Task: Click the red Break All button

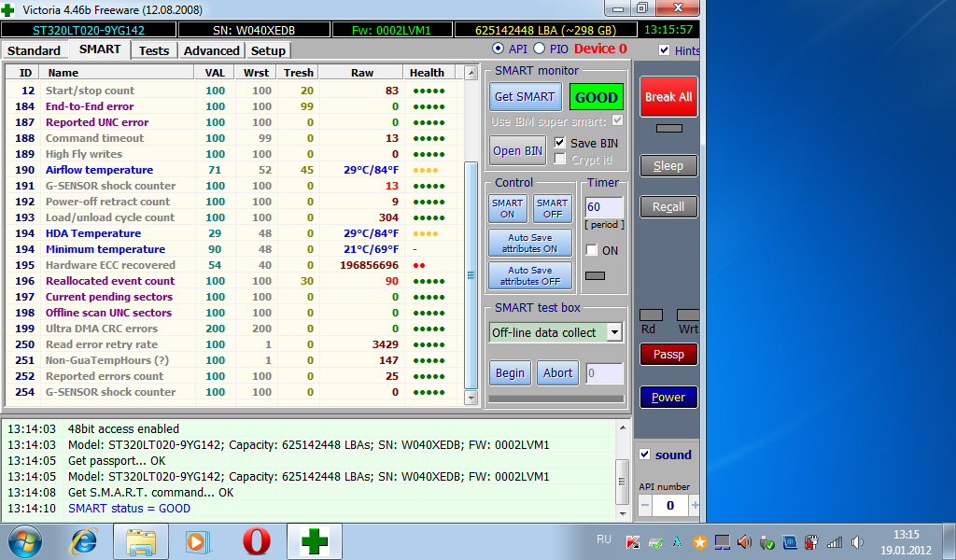Action: (x=668, y=97)
